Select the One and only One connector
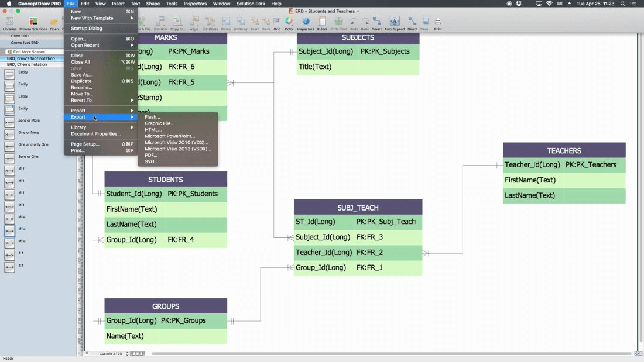The height and width of the screenshot is (362, 644). (x=9, y=146)
